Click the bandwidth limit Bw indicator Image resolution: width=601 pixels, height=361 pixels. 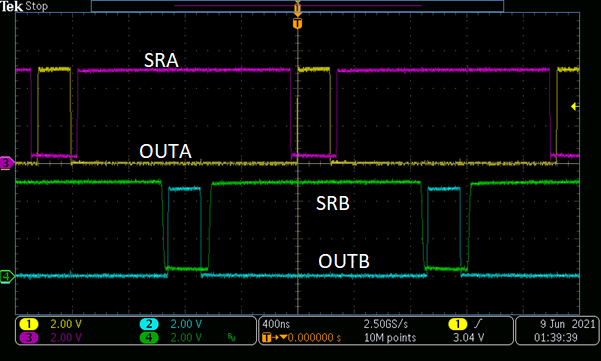point(232,338)
